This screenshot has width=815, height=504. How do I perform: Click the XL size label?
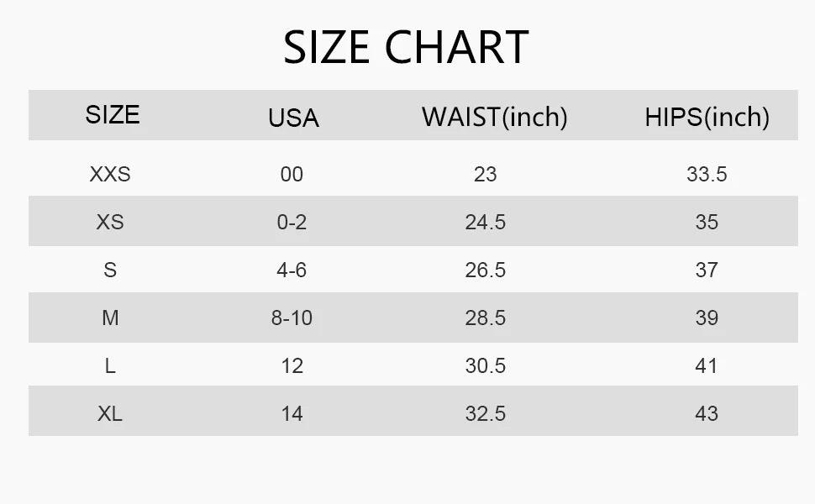[x=110, y=413]
